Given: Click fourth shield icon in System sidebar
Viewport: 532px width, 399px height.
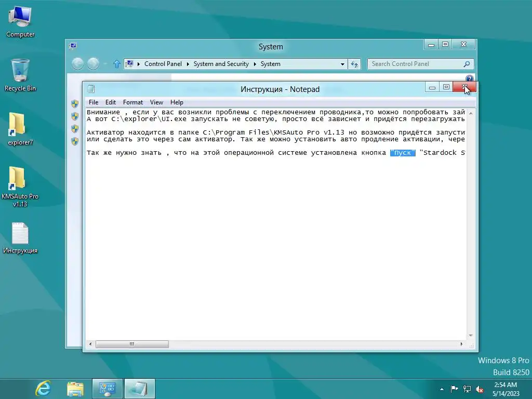Looking at the screenshot, I should [75, 141].
